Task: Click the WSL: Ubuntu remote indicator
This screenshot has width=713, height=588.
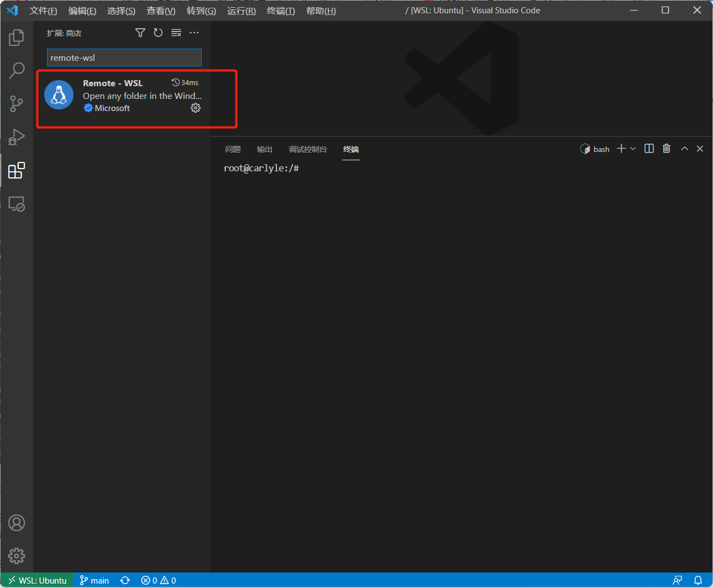Action: (37, 580)
